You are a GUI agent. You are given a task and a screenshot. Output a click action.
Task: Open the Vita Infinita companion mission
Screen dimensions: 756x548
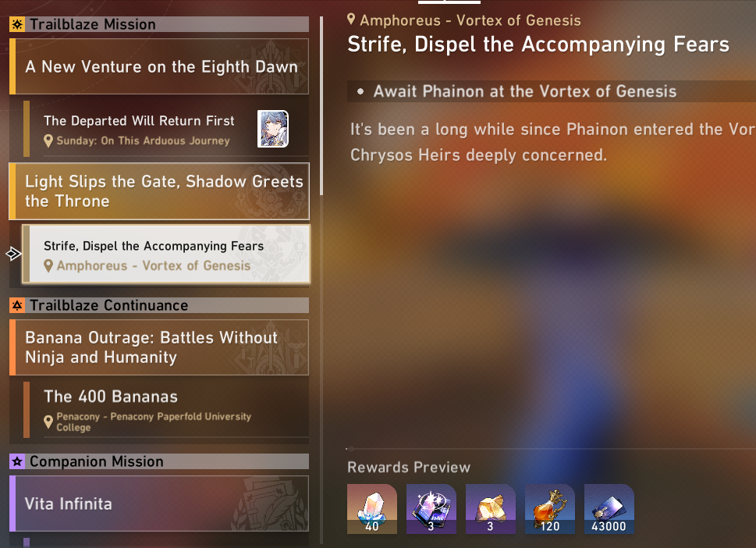[x=159, y=504]
